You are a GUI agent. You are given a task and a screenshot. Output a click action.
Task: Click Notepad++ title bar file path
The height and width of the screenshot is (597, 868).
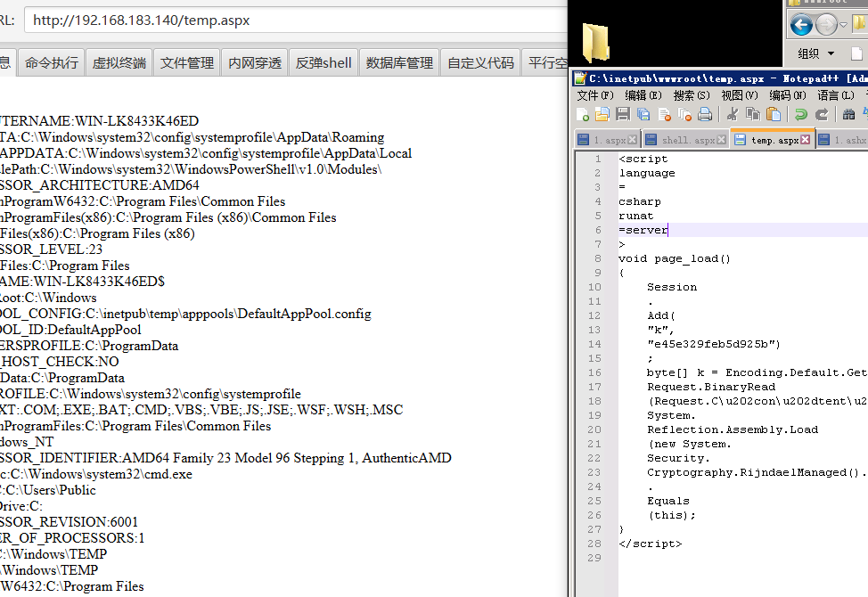tap(676, 78)
